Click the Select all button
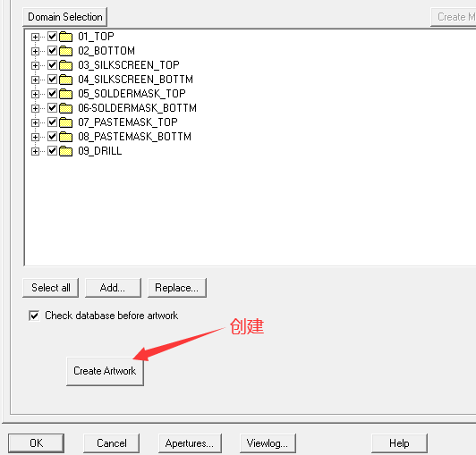Screen dimensions: 476x455 click(51, 288)
